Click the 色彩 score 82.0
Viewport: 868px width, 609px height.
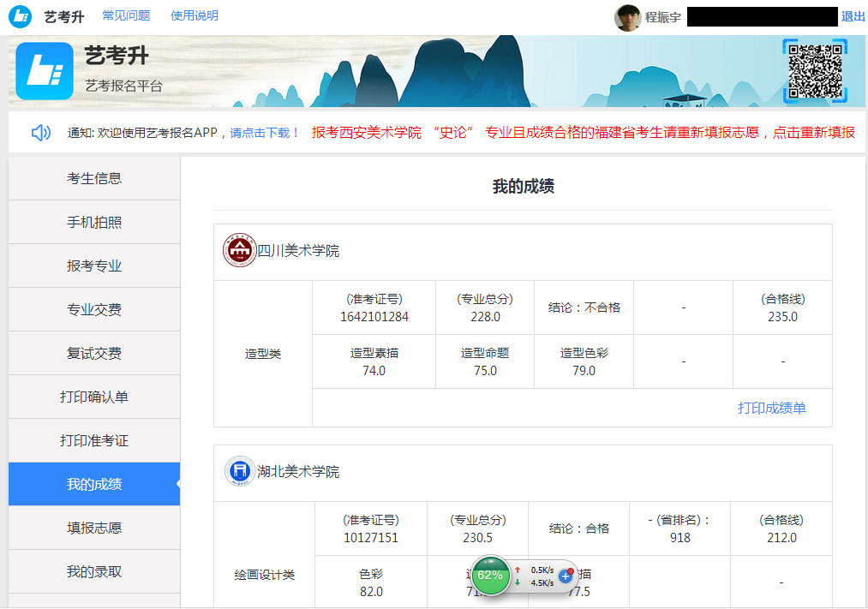371,592
